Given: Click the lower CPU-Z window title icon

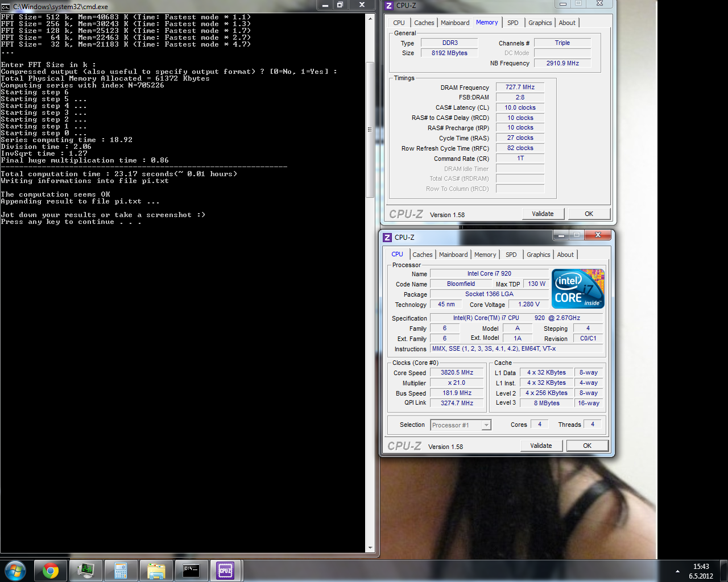Looking at the screenshot, I should tap(387, 238).
